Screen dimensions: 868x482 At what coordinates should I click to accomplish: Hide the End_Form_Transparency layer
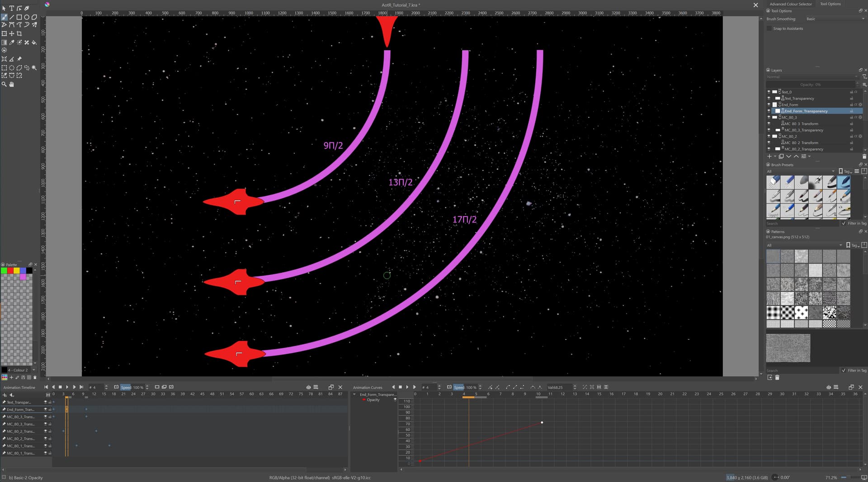tap(769, 111)
